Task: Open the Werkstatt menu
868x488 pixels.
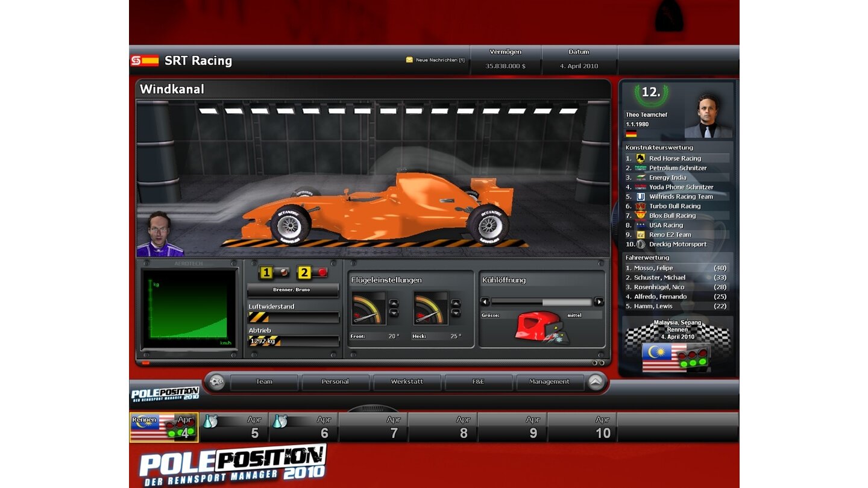Action: pyautogui.click(x=407, y=382)
